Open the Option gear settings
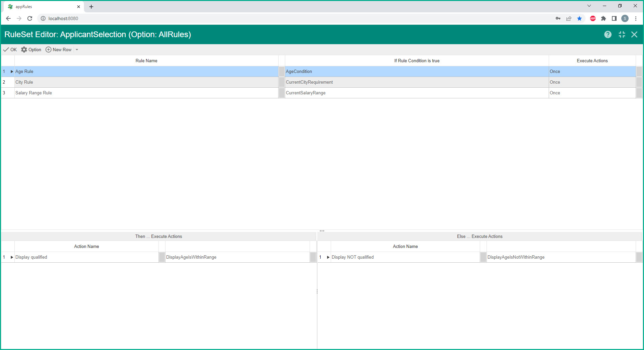 (31, 50)
